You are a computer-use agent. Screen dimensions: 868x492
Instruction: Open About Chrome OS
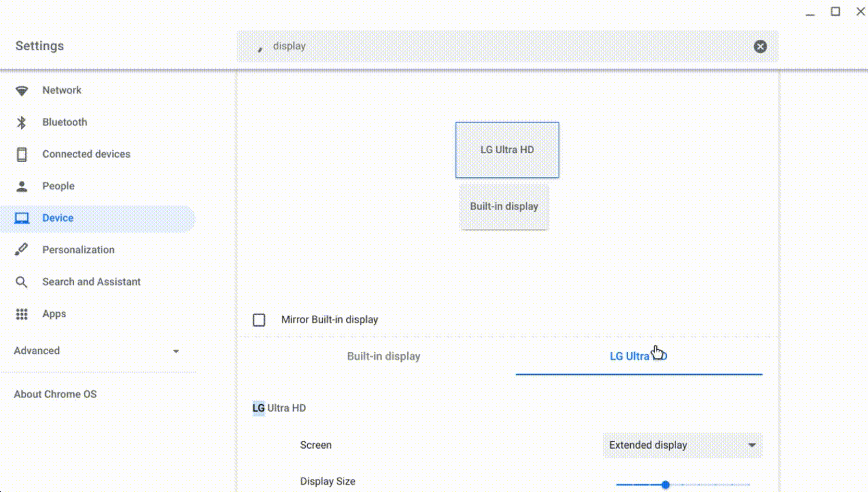coord(56,394)
